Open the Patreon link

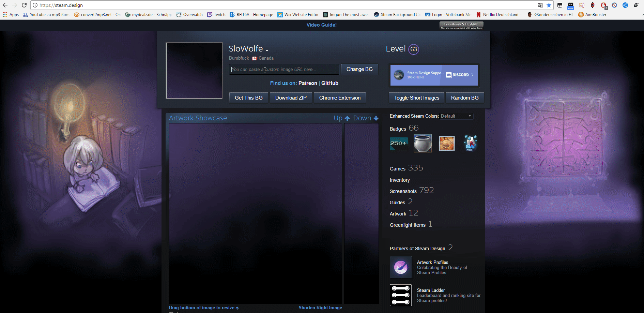coord(308,83)
